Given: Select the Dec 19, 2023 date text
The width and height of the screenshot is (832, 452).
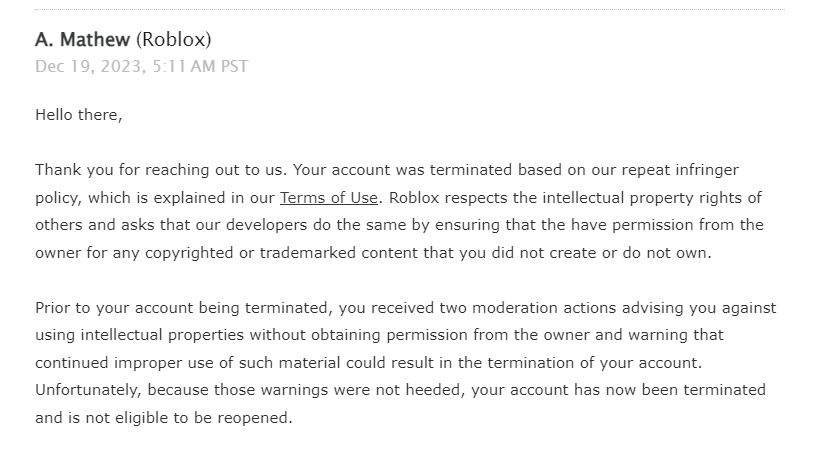Looking at the screenshot, I should [x=90, y=67].
